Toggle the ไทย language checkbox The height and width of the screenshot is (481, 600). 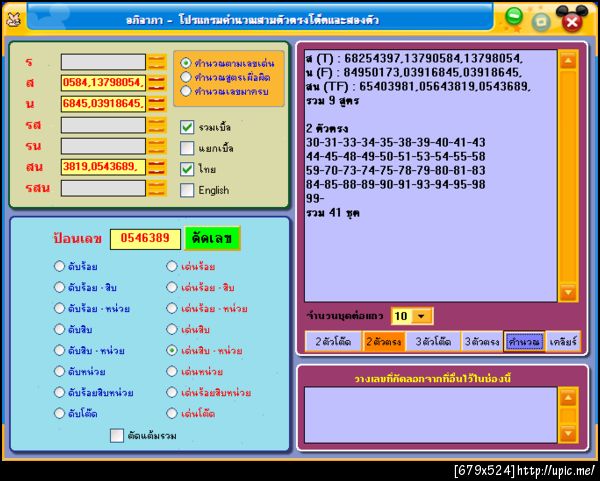click(187, 169)
